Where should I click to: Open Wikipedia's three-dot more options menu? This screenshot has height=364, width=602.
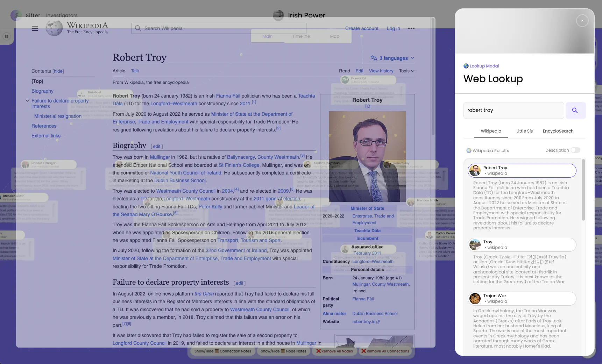tap(411, 28)
